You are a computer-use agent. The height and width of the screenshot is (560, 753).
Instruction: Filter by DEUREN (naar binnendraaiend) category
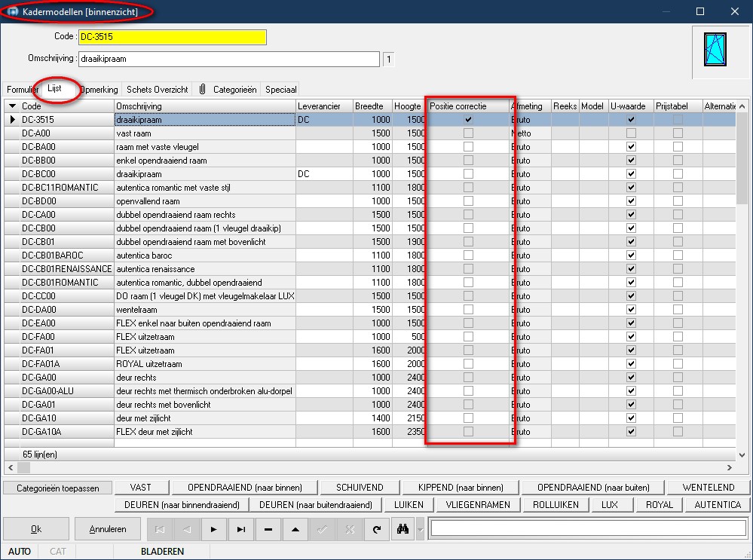(x=182, y=505)
